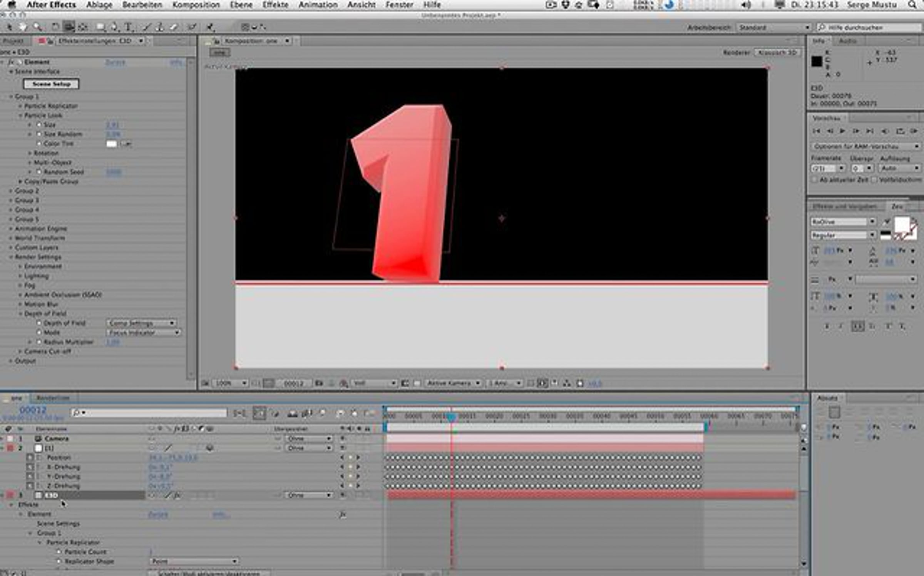Jump to first frame in Vorschau panel
Image resolution: width=924 pixels, height=576 pixels.
(x=816, y=131)
